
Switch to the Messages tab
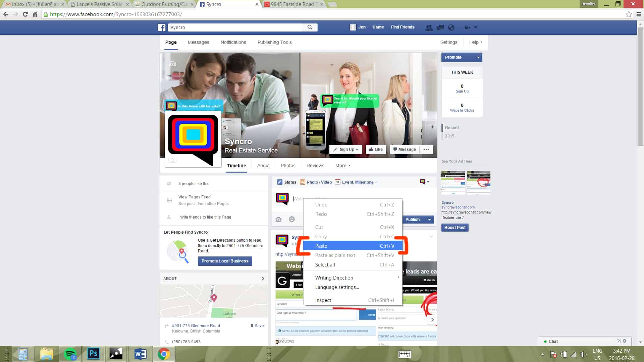[198, 42]
